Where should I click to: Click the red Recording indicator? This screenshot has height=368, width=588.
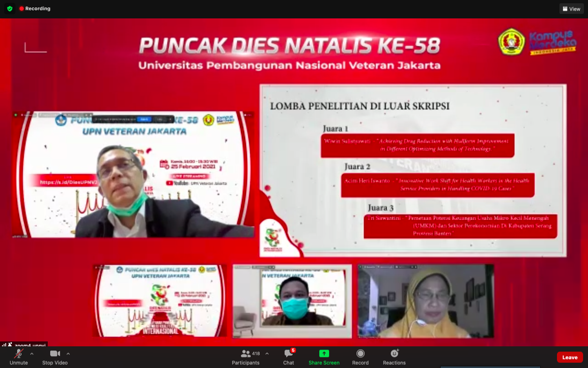[35, 9]
